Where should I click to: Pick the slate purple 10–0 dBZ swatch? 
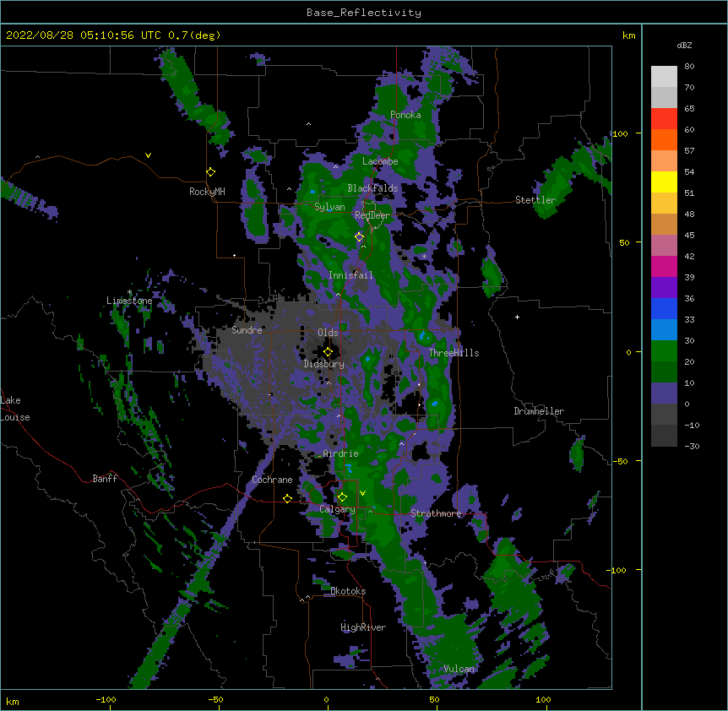(x=664, y=393)
